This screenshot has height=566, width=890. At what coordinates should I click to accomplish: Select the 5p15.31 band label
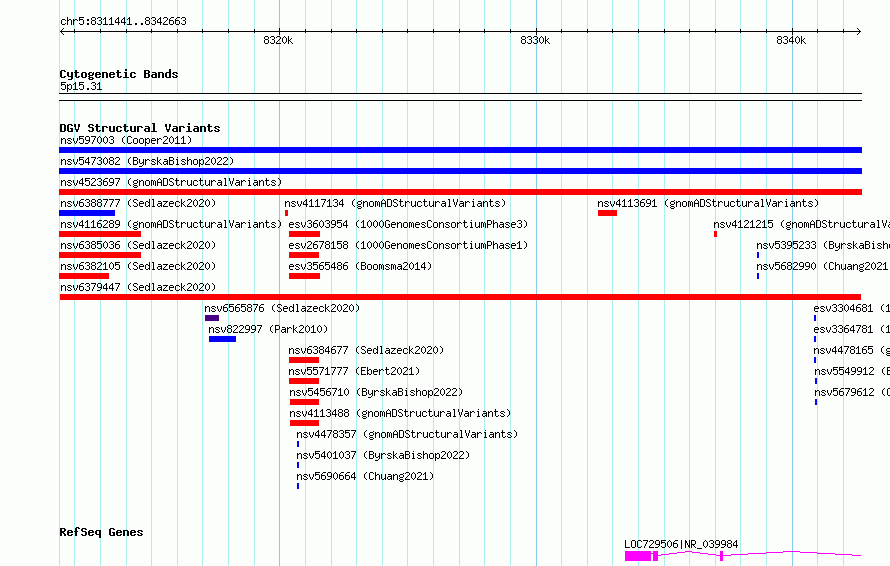click(81, 86)
